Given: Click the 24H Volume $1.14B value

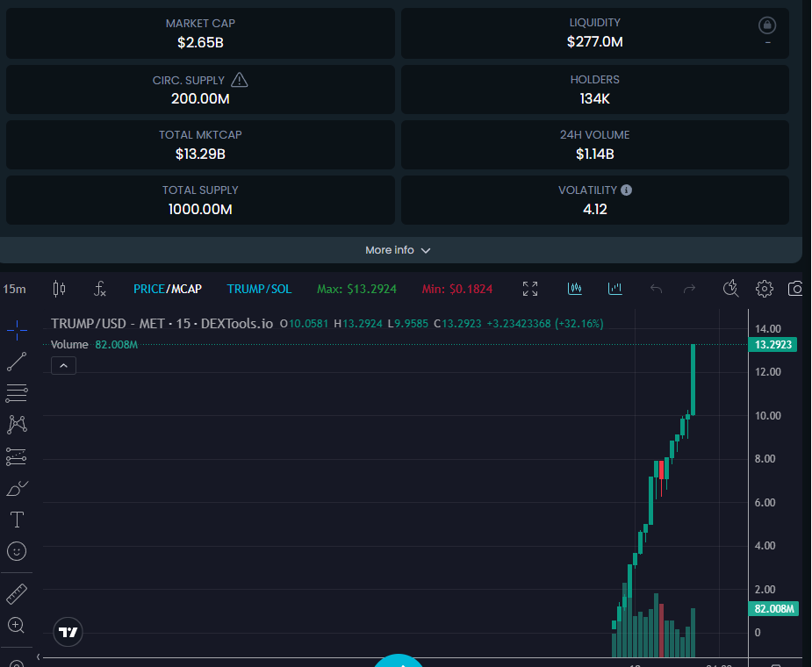Looking at the screenshot, I should point(595,154).
